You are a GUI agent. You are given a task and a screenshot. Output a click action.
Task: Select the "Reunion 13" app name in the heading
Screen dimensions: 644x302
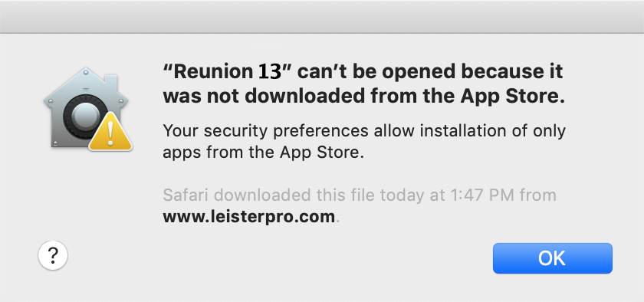point(227,72)
